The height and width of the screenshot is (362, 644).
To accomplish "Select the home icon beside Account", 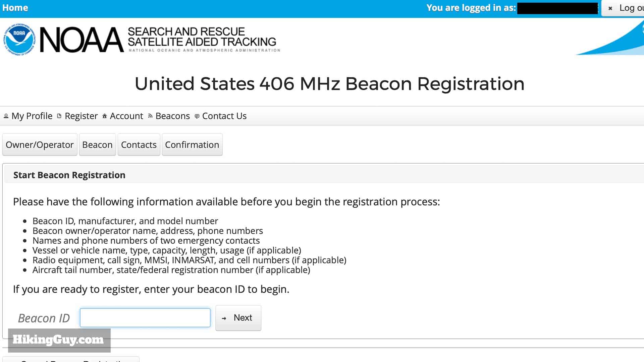I will 104,116.
